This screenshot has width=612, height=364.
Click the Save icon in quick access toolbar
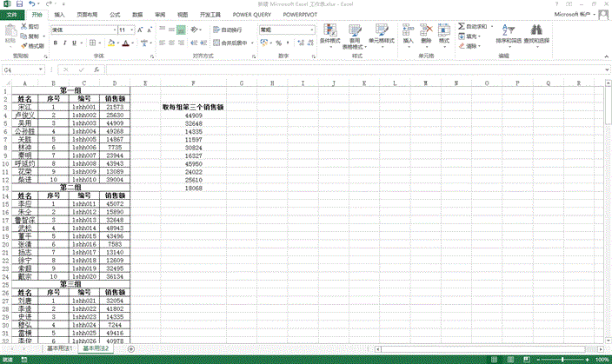(19, 4)
